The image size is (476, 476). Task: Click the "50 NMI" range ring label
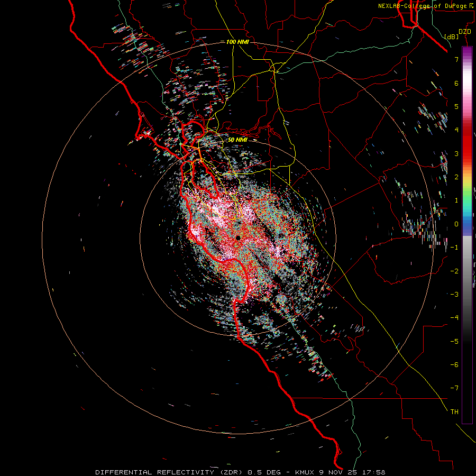point(237,140)
